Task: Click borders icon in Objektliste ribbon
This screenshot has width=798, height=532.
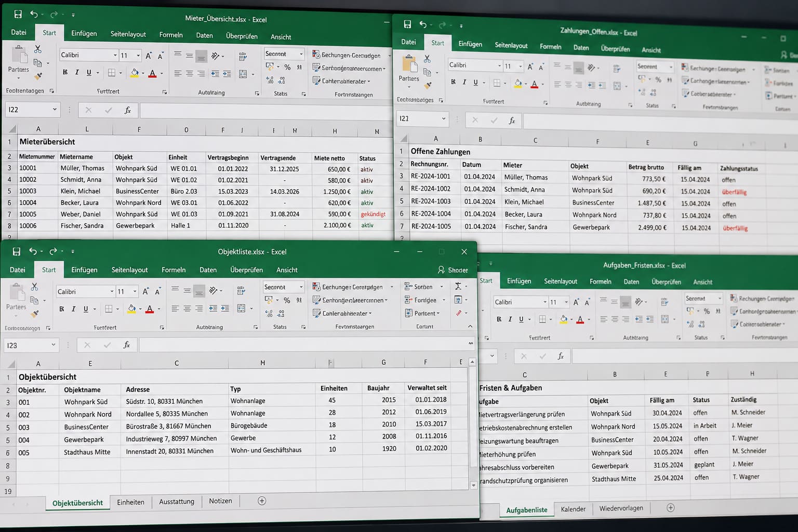Action: click(x=109, y=309)
